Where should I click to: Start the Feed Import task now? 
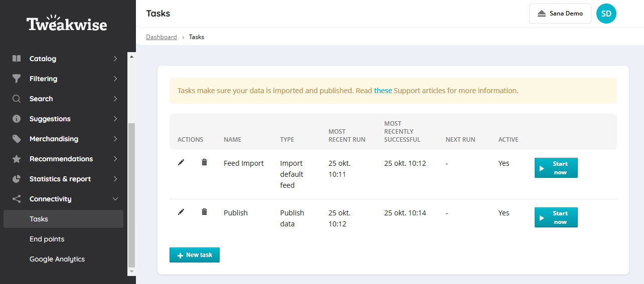(x=556, y=168)
